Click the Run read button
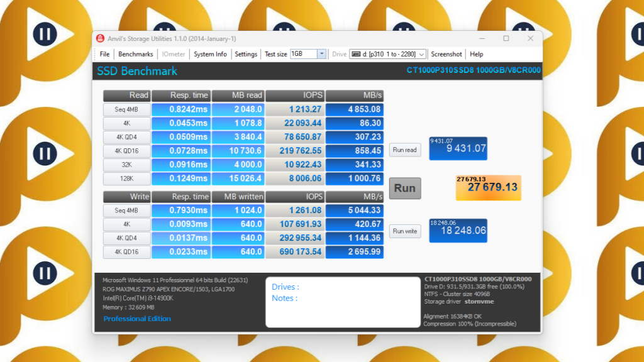644x362 pixels. click(x=404, y=150)
